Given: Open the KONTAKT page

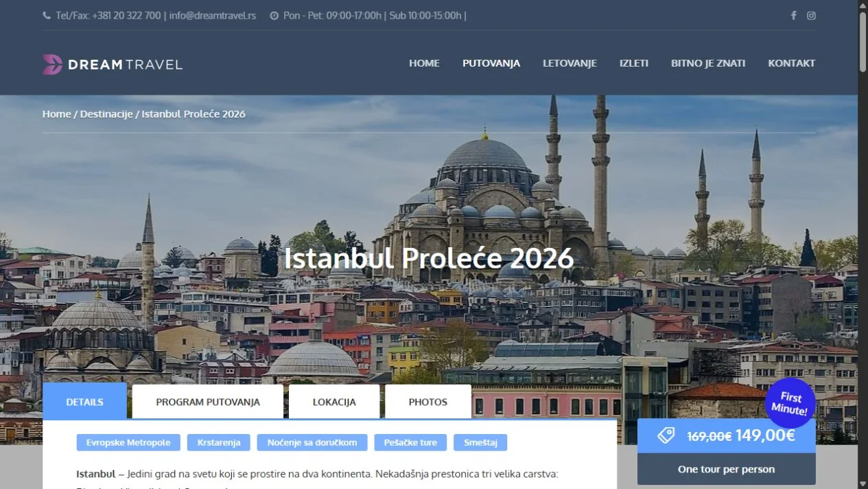Looking at the screenshot, I should pyautogui.click(x=792, y=63).
